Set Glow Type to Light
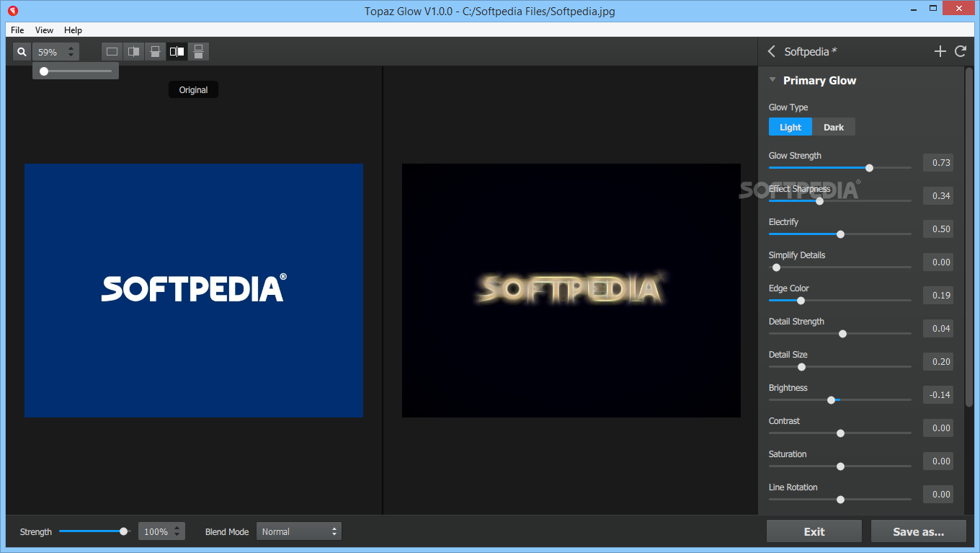The width and height of the screenshot is (980, 553). [790, 127]
